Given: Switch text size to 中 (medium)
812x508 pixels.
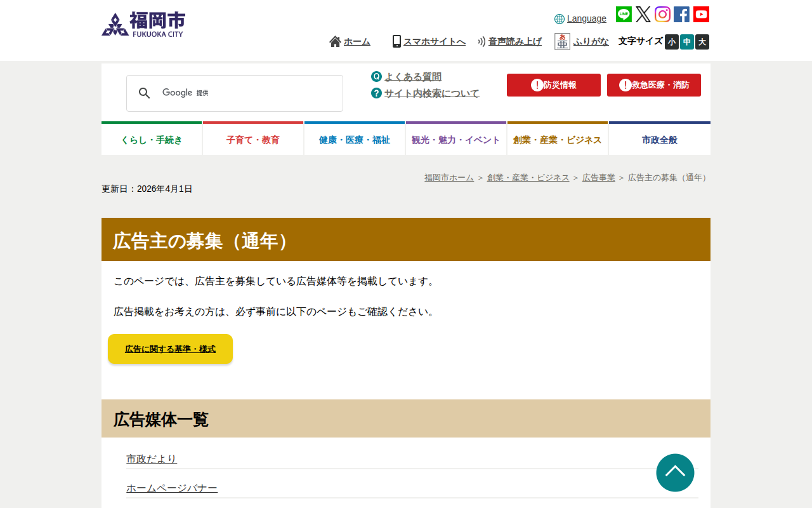Looking at the screenshot, I should pos(686,42).
